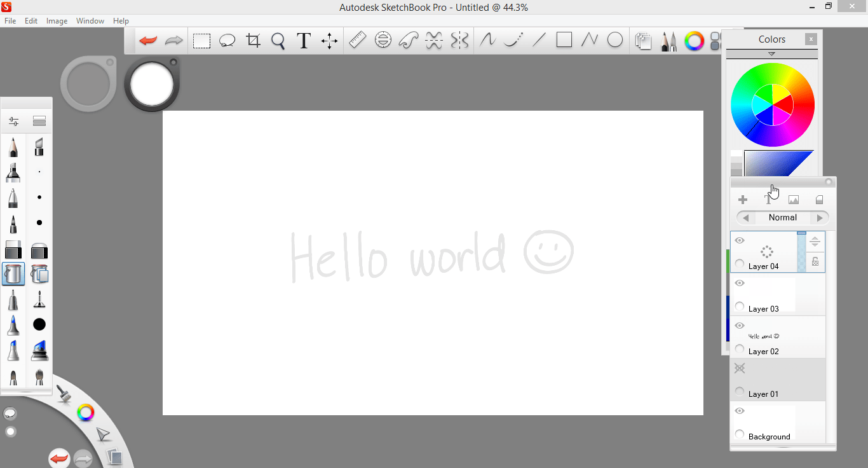Open the color wheel from the toolbar

695,41
